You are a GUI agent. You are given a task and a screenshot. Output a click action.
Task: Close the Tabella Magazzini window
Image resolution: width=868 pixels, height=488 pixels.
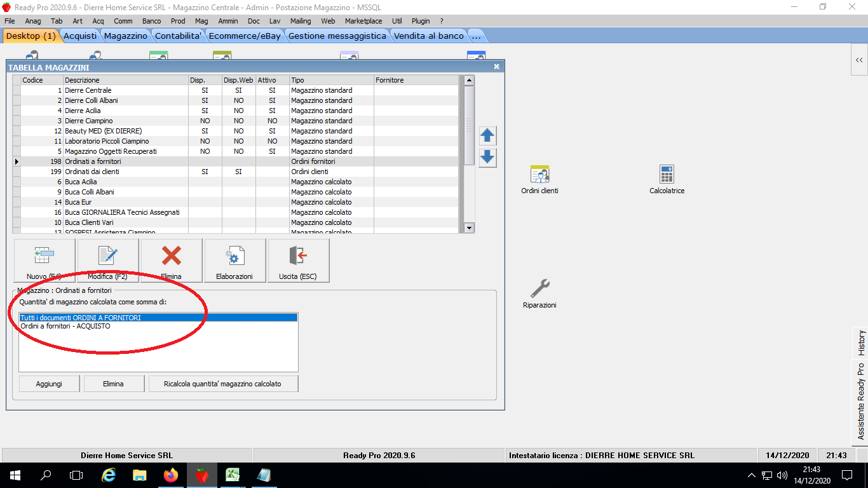496,67
